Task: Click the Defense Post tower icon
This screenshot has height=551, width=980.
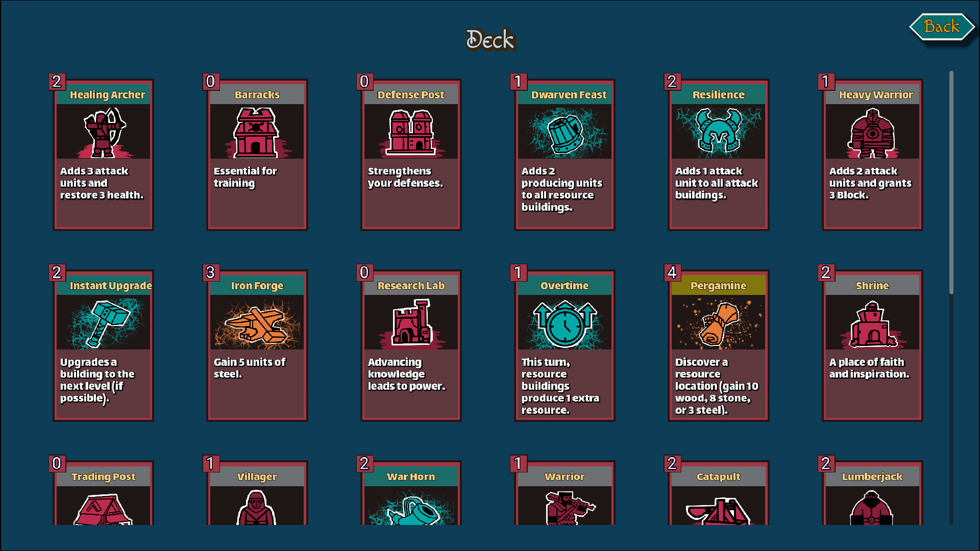Action: click(x=411, y=132)
